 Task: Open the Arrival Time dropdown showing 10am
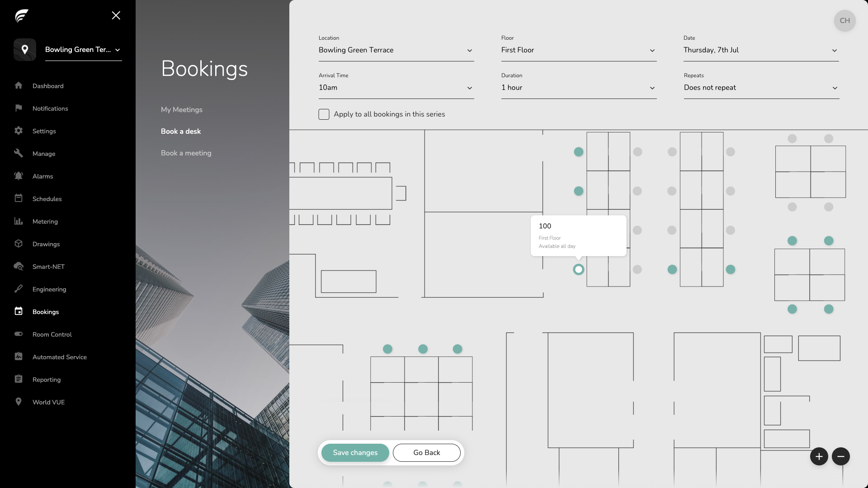tap(396, 88)
